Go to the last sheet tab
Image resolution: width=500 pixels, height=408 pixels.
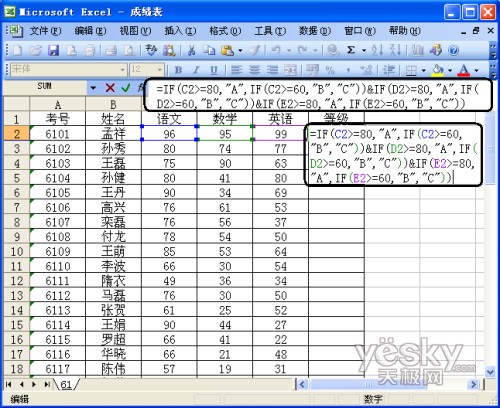(x=47, y=385)
